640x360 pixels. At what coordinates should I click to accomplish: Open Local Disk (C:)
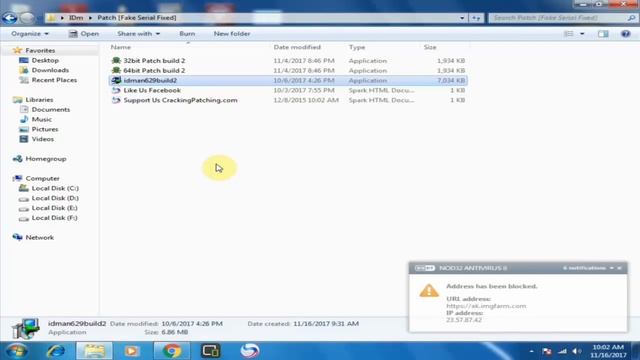coord(55,188)
